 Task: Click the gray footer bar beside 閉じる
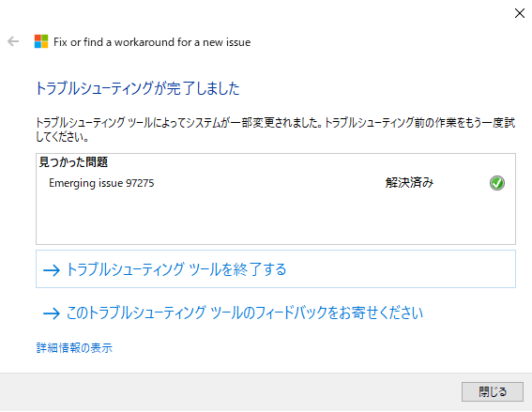pyautogui.click(x=231, y=392)
